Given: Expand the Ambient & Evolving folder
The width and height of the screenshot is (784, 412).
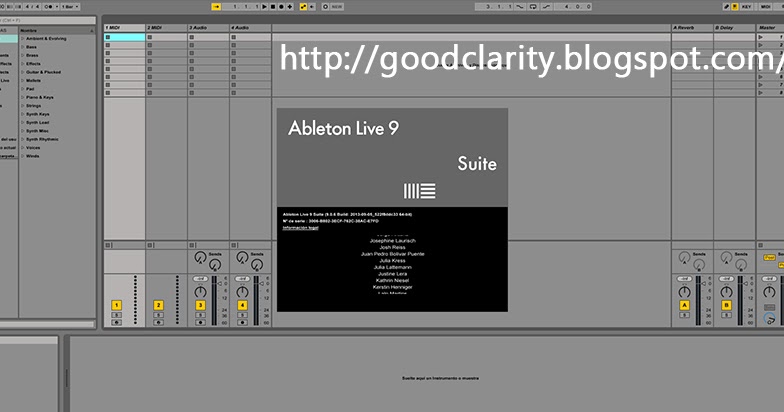Looking at the screenshot, I should pos(22,38).
